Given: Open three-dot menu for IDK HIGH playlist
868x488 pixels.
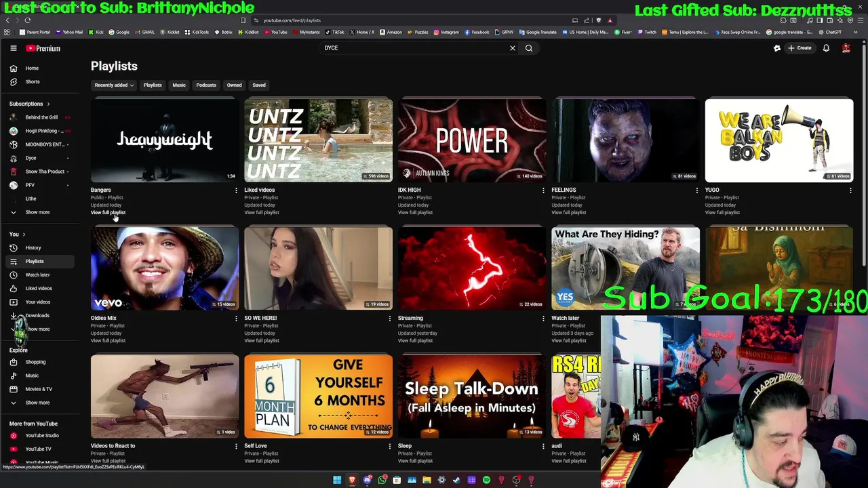Looking at the screenshot, I should pyautogui.click(x=543, y=190).
